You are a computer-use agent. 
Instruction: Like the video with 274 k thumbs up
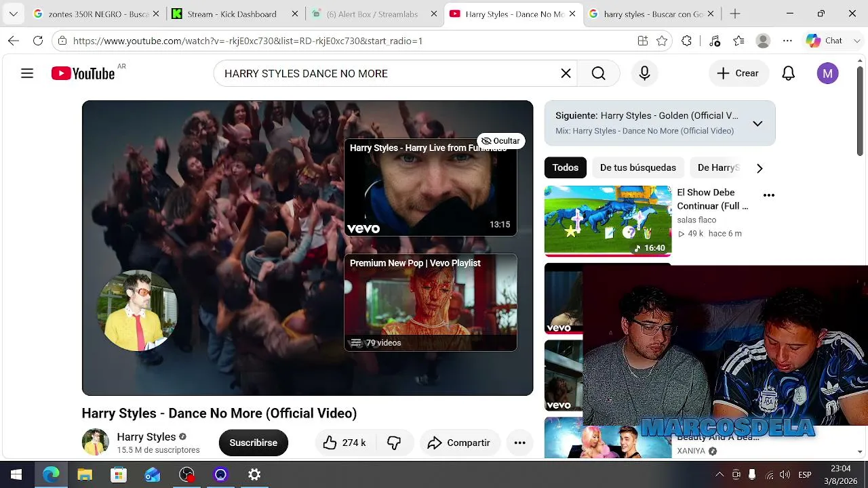[x=344, y=443]
